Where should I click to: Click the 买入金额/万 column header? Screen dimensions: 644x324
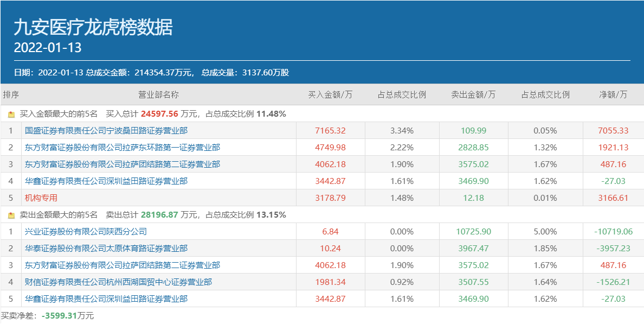pos(330,94)
